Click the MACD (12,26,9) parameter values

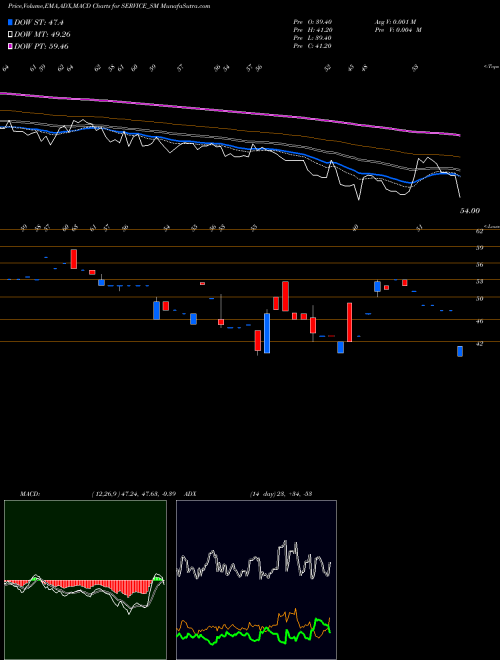(x=133, y=494)
